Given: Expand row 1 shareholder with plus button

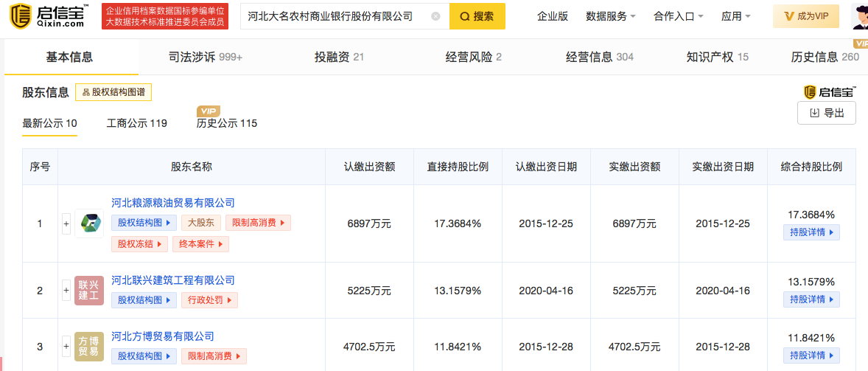Looking at the screenshot, I should pyautogui.click(x=66, y=223).
